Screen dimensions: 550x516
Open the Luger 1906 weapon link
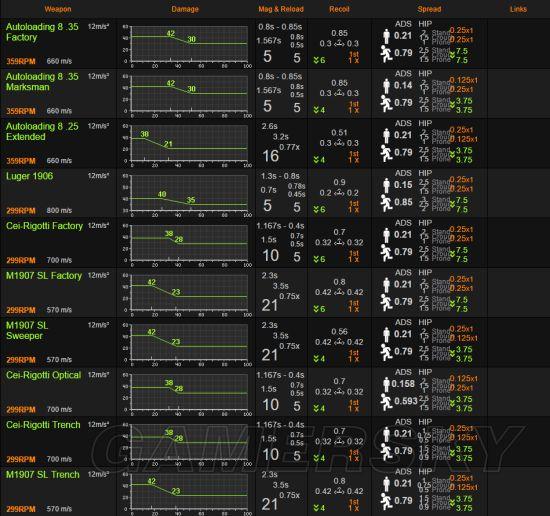[x=29, y=176]
